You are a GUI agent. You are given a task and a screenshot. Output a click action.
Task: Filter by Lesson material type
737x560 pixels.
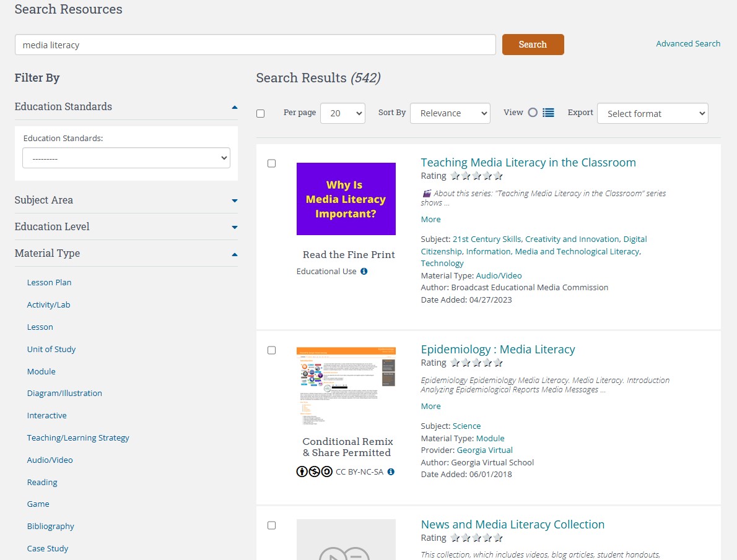tap(40, 327)
